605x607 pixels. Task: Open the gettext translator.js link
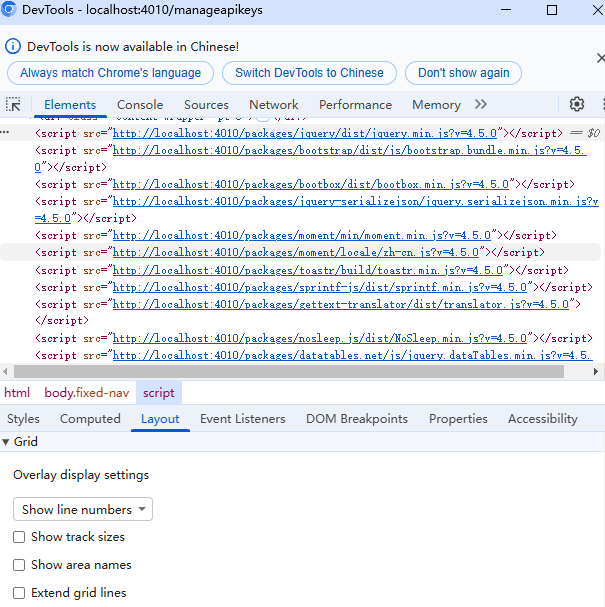(x=341, y=305)
